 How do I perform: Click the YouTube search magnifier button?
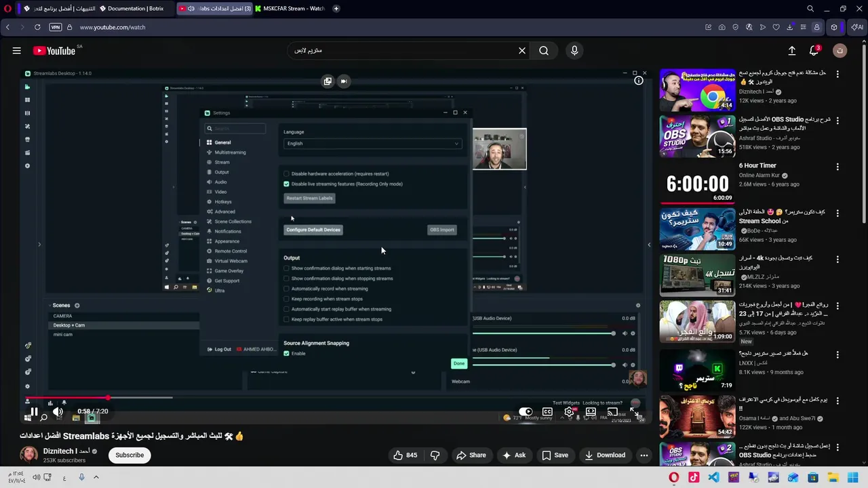pos(544,50)
